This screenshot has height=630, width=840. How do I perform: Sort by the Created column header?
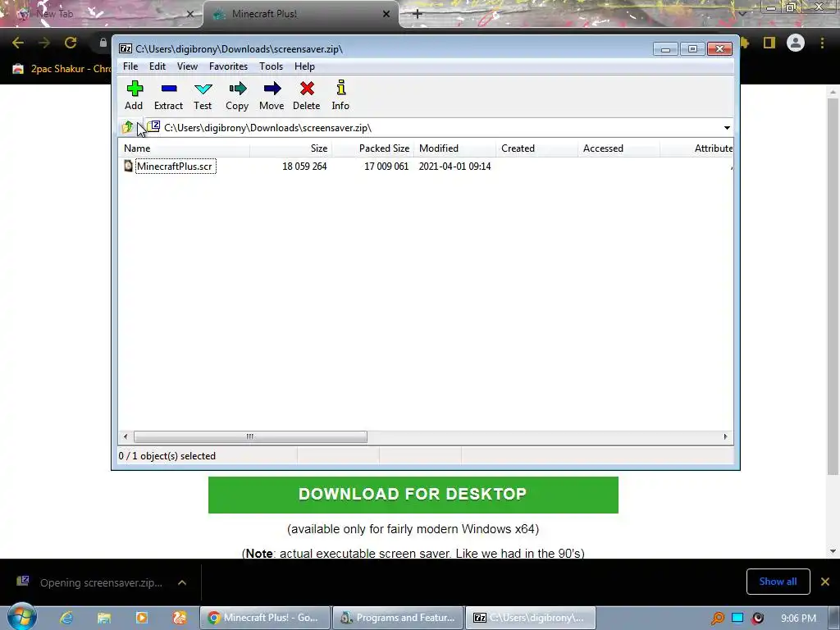(x=536, y=148)
